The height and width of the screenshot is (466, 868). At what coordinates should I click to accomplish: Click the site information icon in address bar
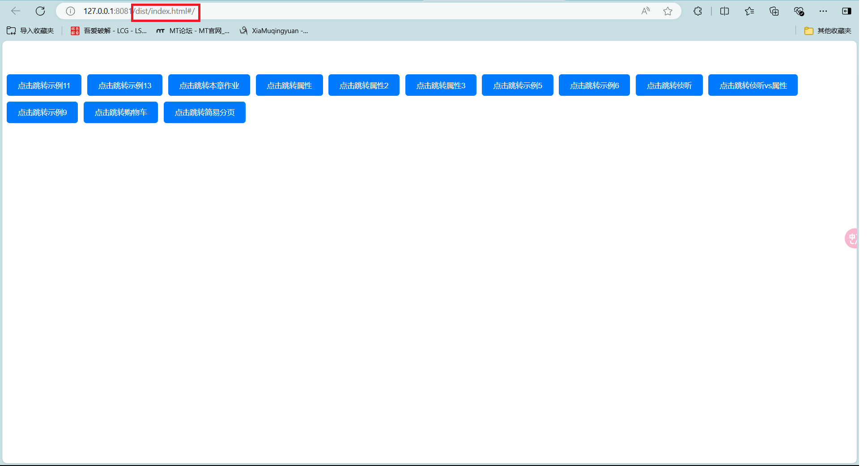click(x=70, y=11)
